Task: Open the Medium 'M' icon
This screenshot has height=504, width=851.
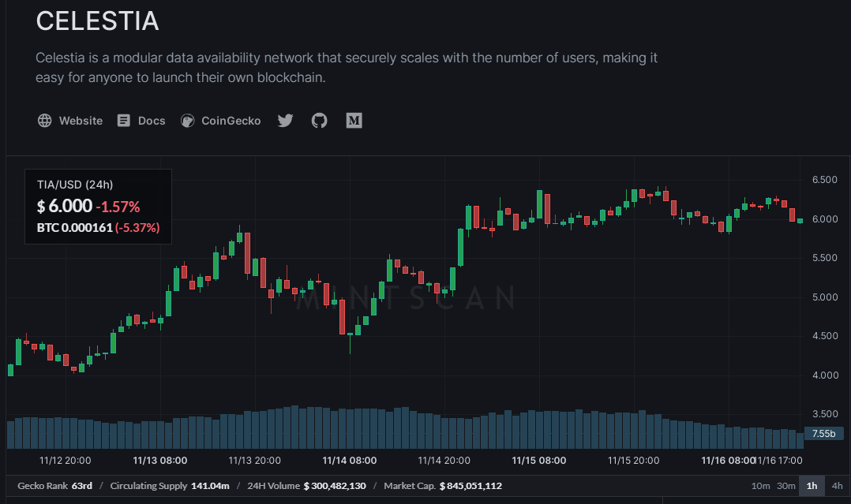Action: [x=354, y=121]
